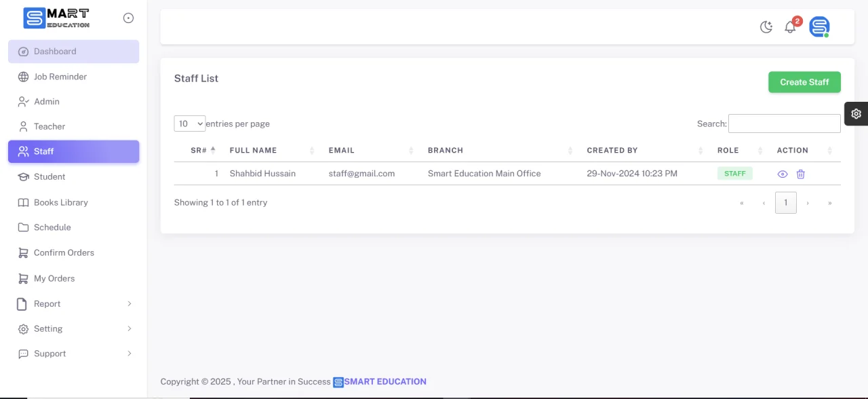Click the STAFF role badge

735,174
